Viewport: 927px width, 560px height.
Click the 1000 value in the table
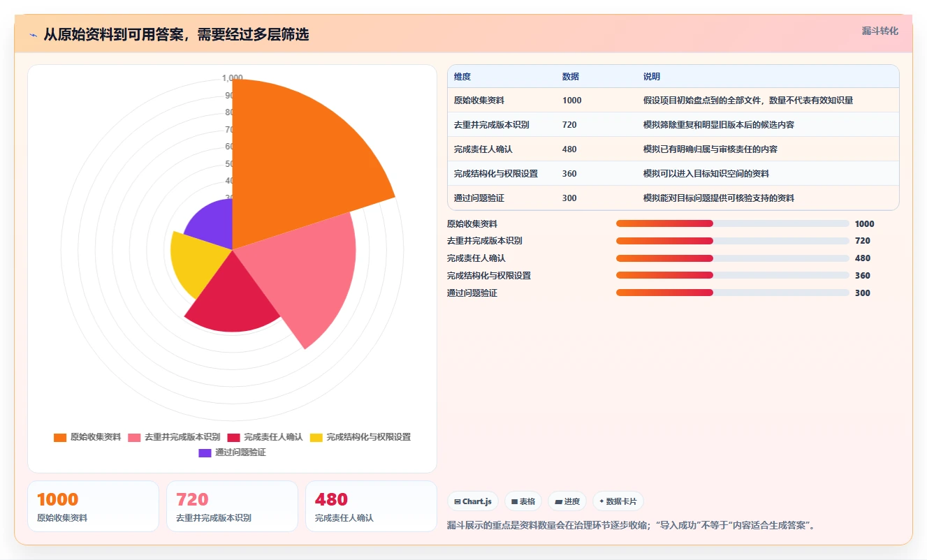click(x=572, y=101)
